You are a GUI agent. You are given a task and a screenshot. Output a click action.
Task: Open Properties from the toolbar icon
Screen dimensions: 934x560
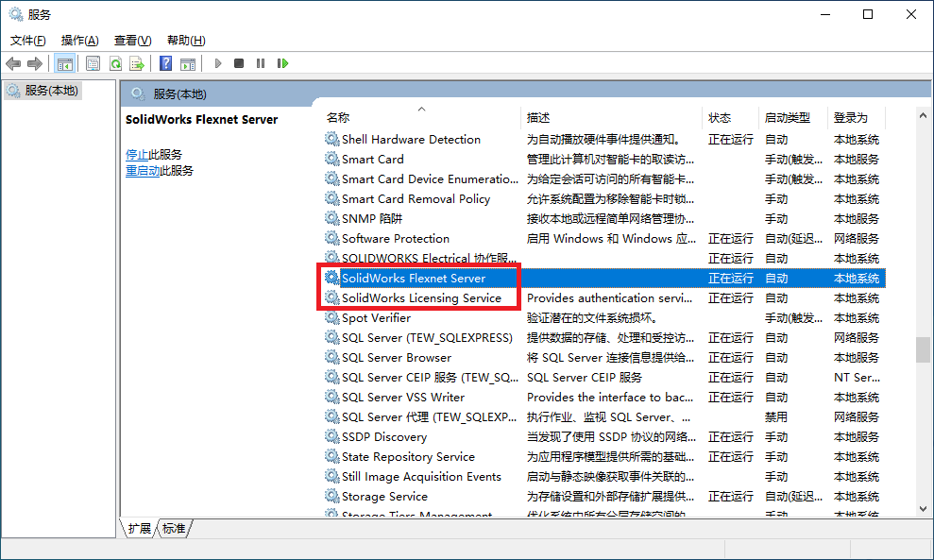tap(93, 63)
